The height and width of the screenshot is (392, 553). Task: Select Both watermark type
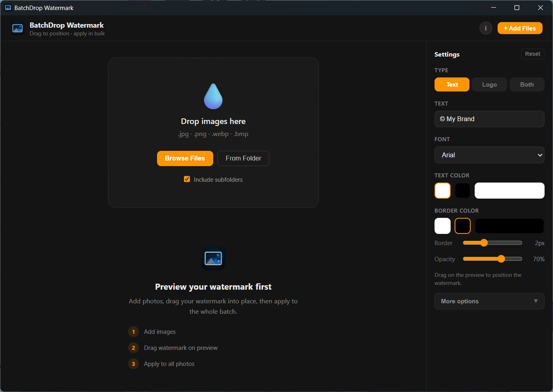527,84
